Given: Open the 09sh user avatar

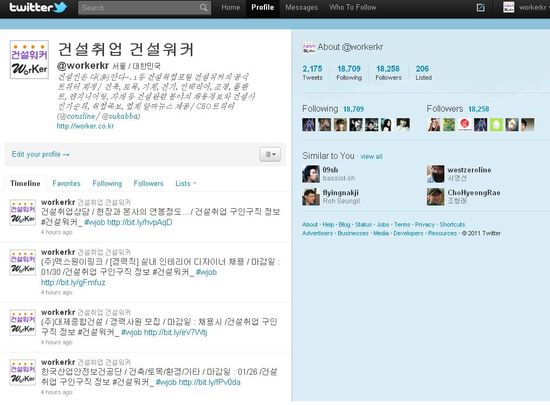Looking at the screenshot, I should 311,174.
